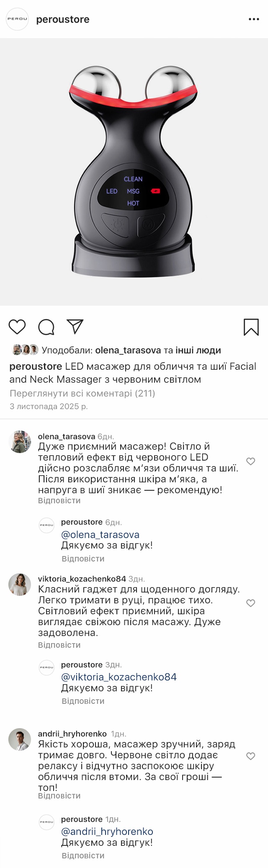This screenshot has width=268, height=868.
Task: Like olena_tarasova's comment
Action: (250, 461)
